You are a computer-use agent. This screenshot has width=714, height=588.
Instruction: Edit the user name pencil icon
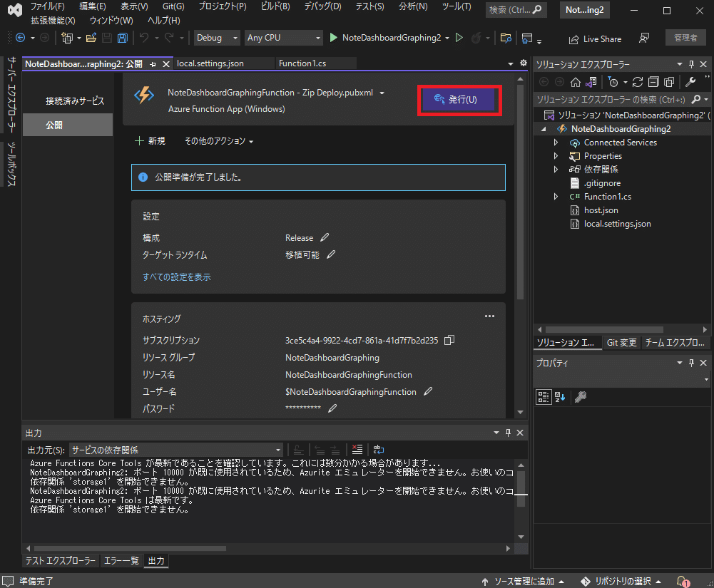point(427,391)
